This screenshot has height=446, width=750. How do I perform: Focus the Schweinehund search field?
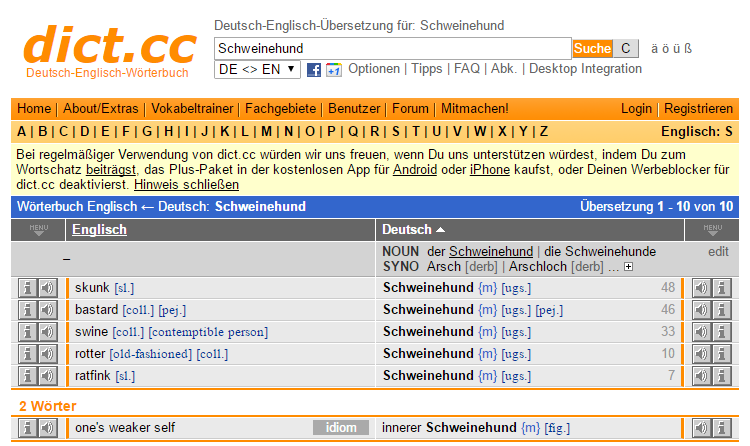click(x=393, y=48)
